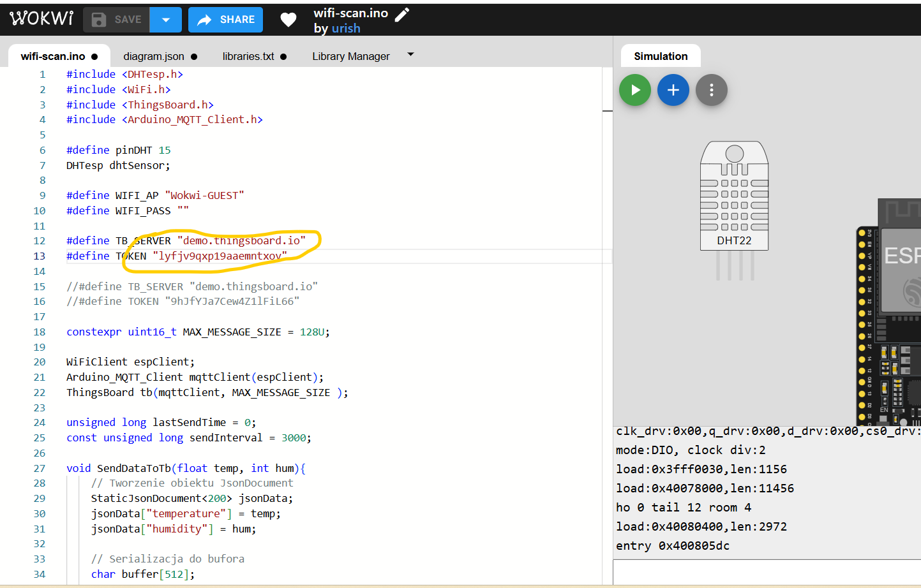Click the text '#define WIFI_PASS'
Screen dimensions: 921x588
point(119,210)
